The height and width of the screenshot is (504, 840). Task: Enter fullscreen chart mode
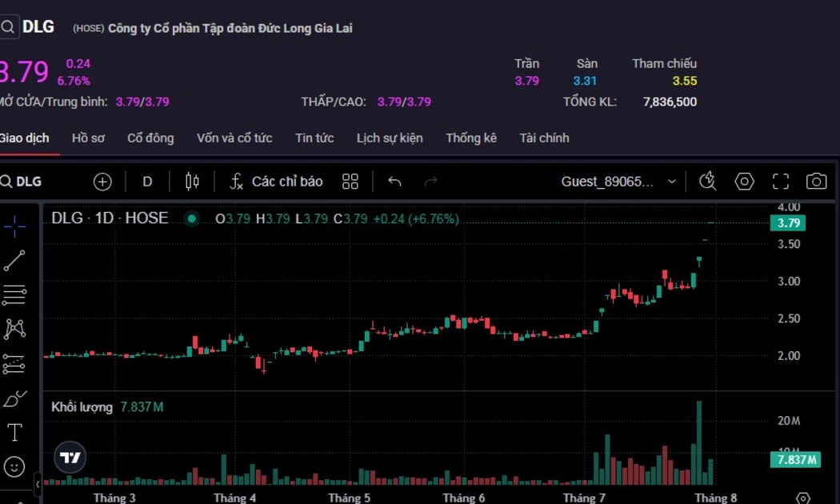point(780,182)
